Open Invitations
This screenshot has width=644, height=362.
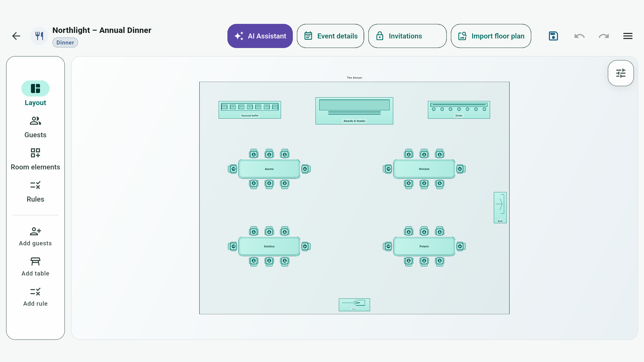point(407,36)
